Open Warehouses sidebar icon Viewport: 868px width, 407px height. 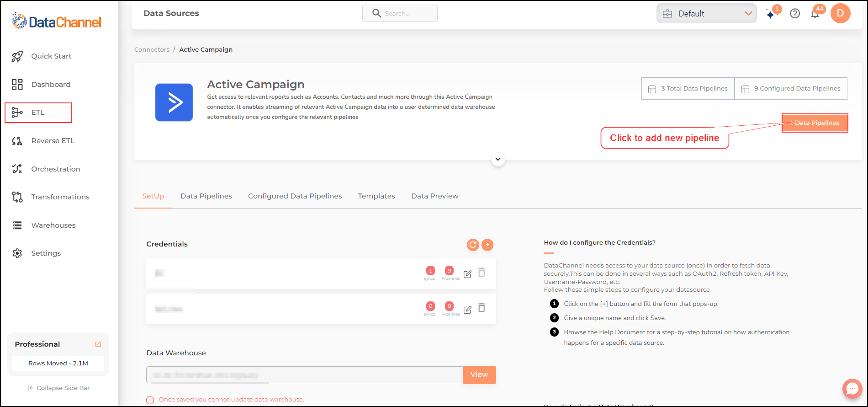tap(17, 225)
